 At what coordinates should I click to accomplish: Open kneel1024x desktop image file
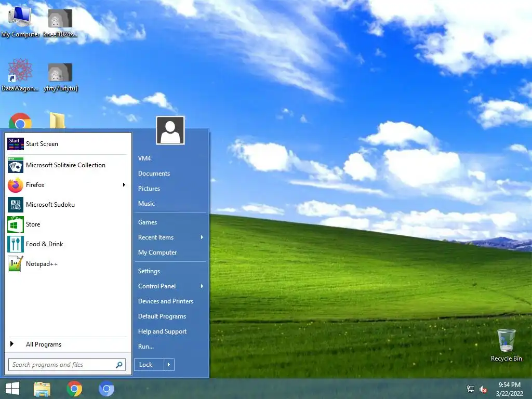pos(60,23)
